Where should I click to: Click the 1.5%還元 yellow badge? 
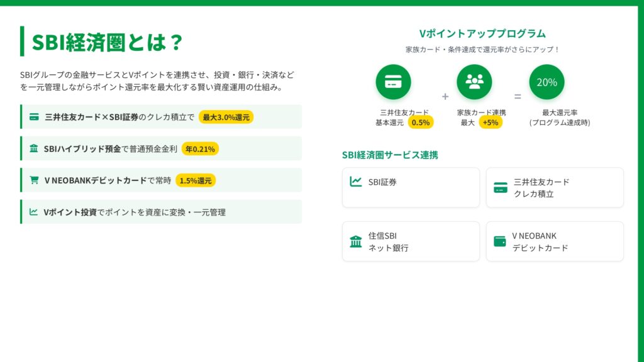point(196,180)
